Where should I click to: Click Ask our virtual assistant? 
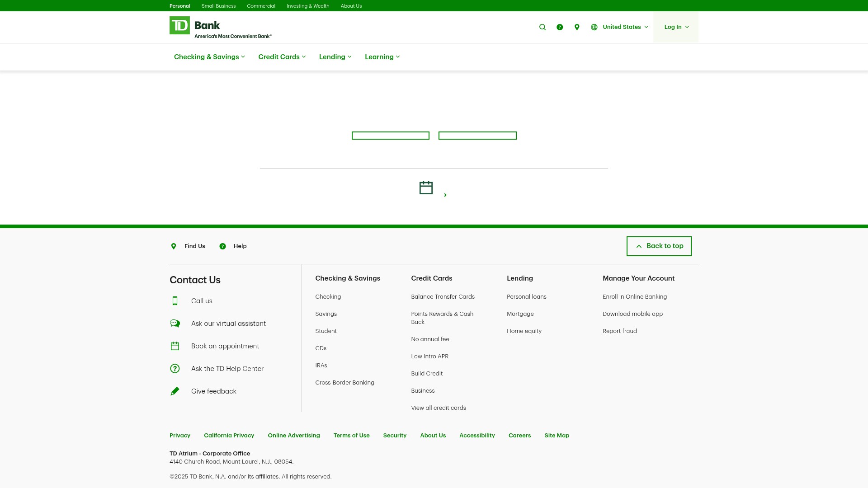228,324
